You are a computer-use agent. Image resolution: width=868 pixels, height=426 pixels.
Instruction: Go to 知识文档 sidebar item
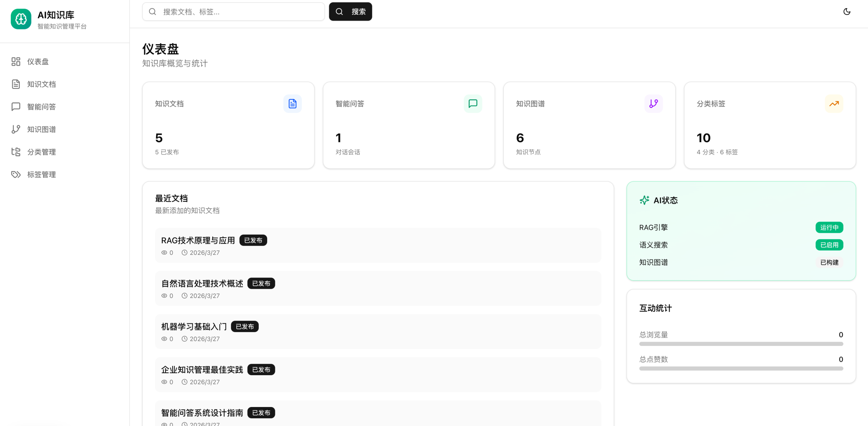[41, 84]
